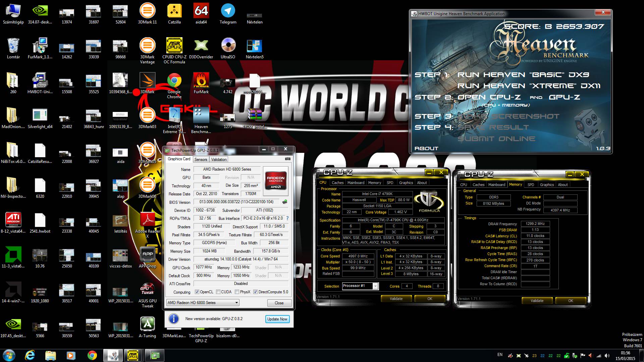The height and width of the screenshot is (362, 644).
Task: Click Update Now for GPU-Z 0.8.2
Action: 277,319
